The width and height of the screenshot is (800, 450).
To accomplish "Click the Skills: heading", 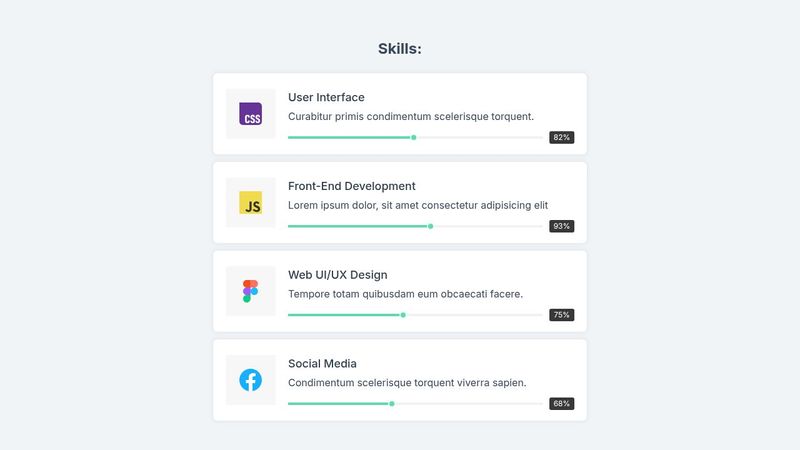I will pos(400,49).
